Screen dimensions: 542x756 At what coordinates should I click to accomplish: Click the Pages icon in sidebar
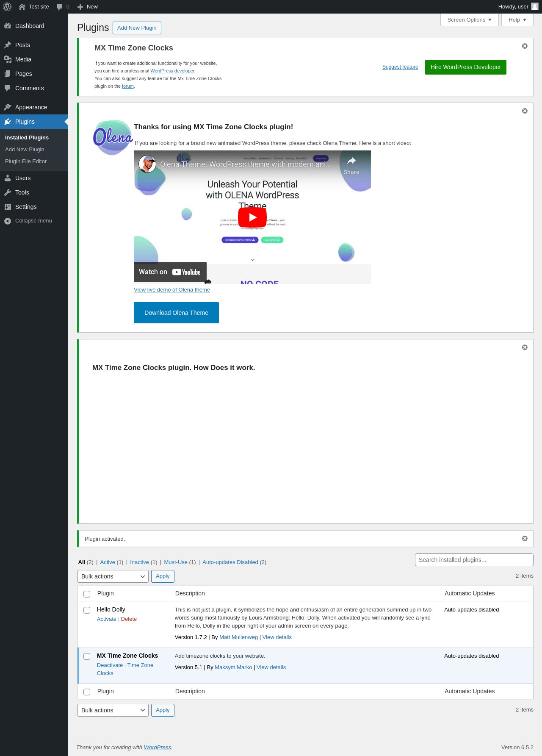tap(8, 74)
